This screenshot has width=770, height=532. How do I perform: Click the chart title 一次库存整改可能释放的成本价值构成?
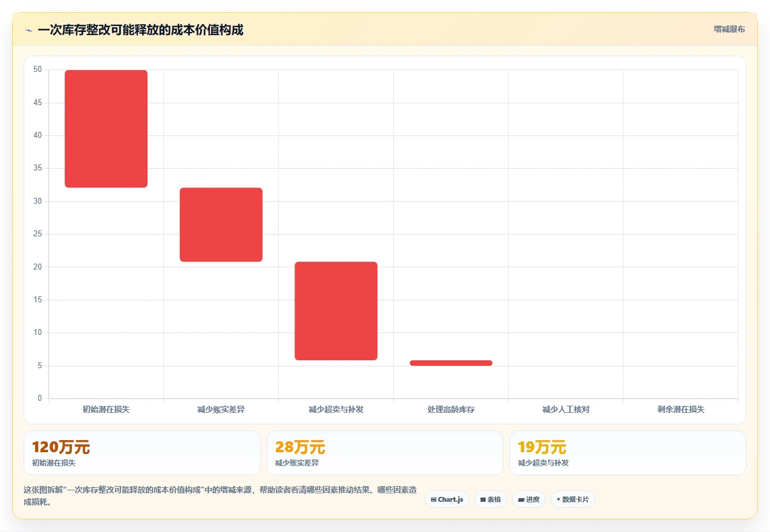140,30
